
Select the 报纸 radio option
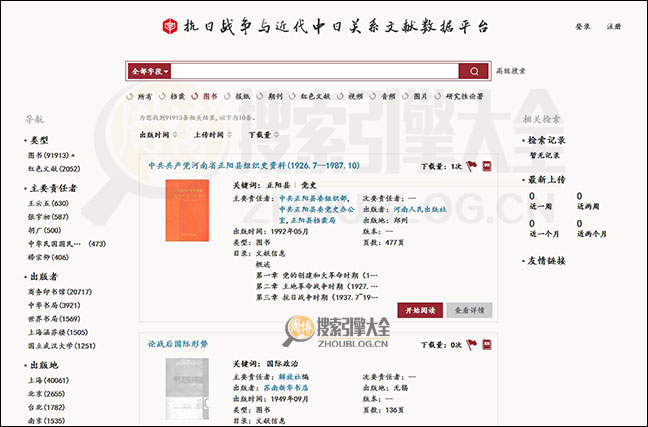click(x=237, y=96)
